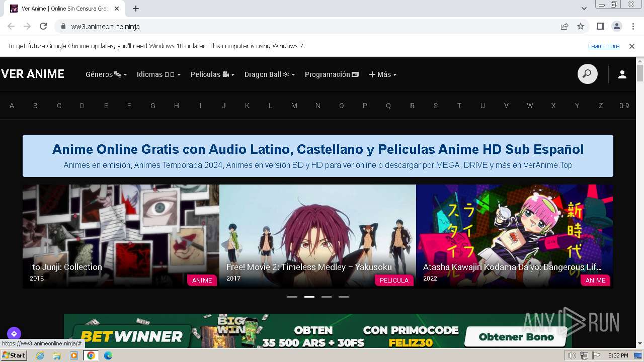Screen dimensions: 644x362
Task: Expand the Dragon Ball dropdown menu
Action: pos(270,74)
